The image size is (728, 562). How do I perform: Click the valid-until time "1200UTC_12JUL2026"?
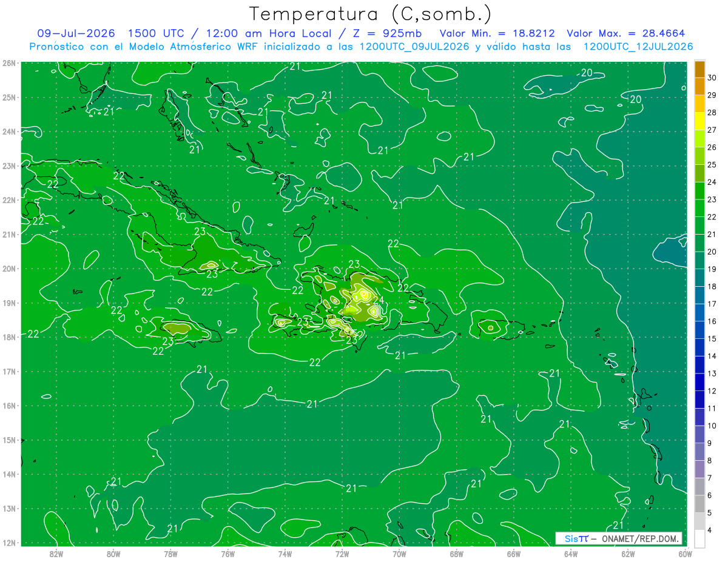[638, 47]
